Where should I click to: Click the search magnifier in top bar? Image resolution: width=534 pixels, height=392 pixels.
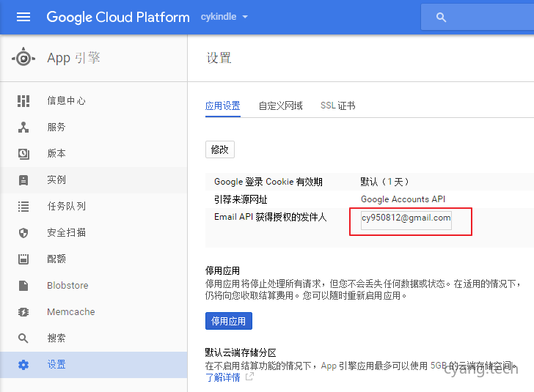tap(441, 17)
